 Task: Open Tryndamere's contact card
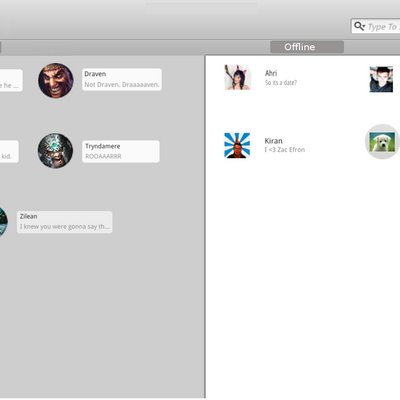click(x=121, y=152)
